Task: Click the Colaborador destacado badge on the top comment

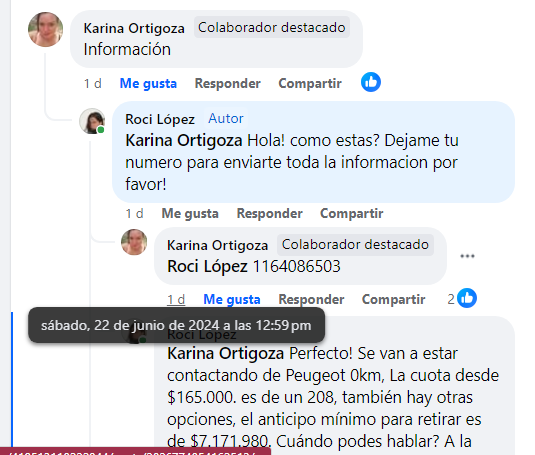Action: 272,27
